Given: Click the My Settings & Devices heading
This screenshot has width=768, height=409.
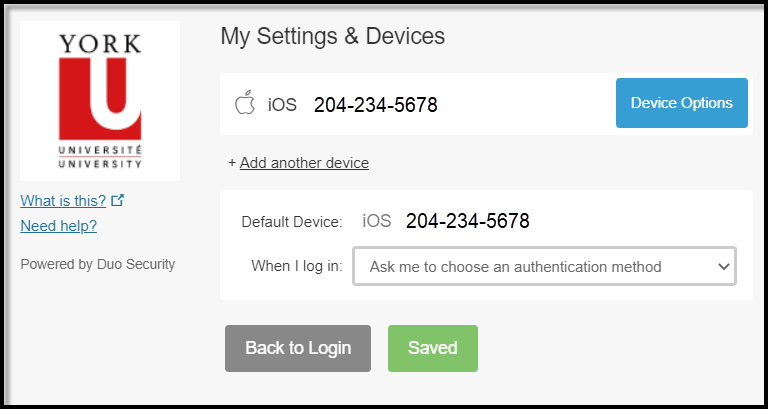Looking at the screenshot, I should [333, 36].
